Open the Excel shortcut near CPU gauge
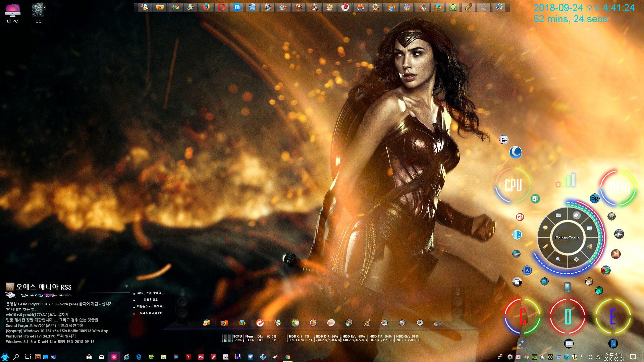The width and height of the screenshot is (644, 362). click(535, 199)
